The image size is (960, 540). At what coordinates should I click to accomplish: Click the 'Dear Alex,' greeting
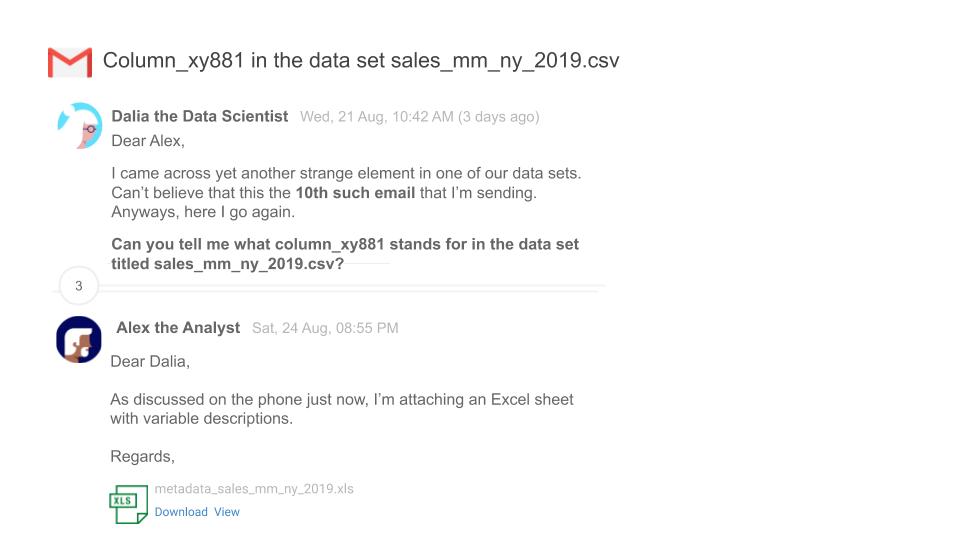[x=148, y=141]
